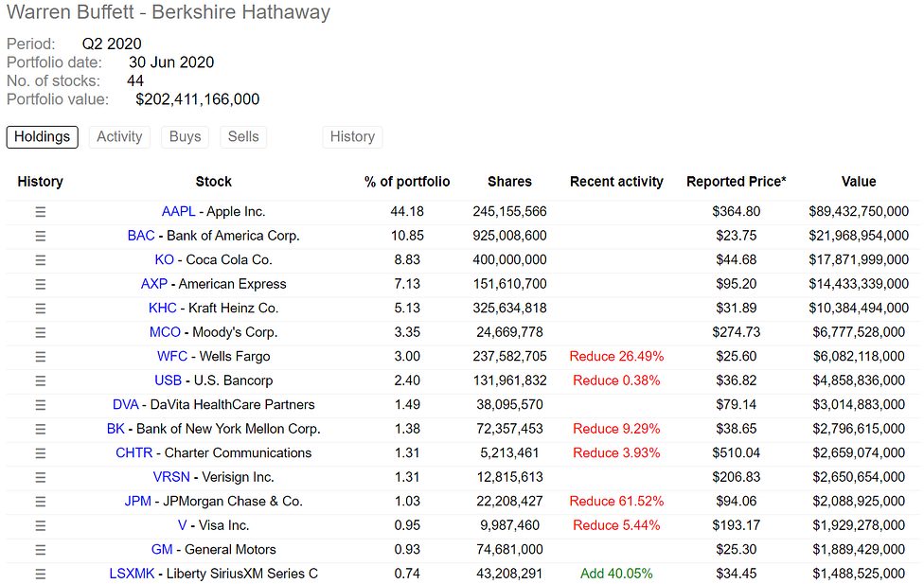Open the History tab button
The height and width of the screenshot is (584, 924).
[x=352, y=136]
